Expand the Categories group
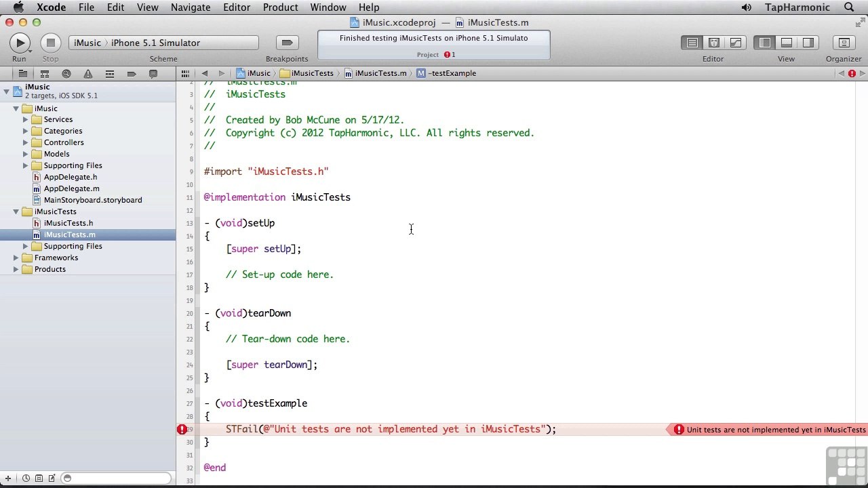Image resolution: width=868 pixels, height=488 pixels. pos(26,131)
